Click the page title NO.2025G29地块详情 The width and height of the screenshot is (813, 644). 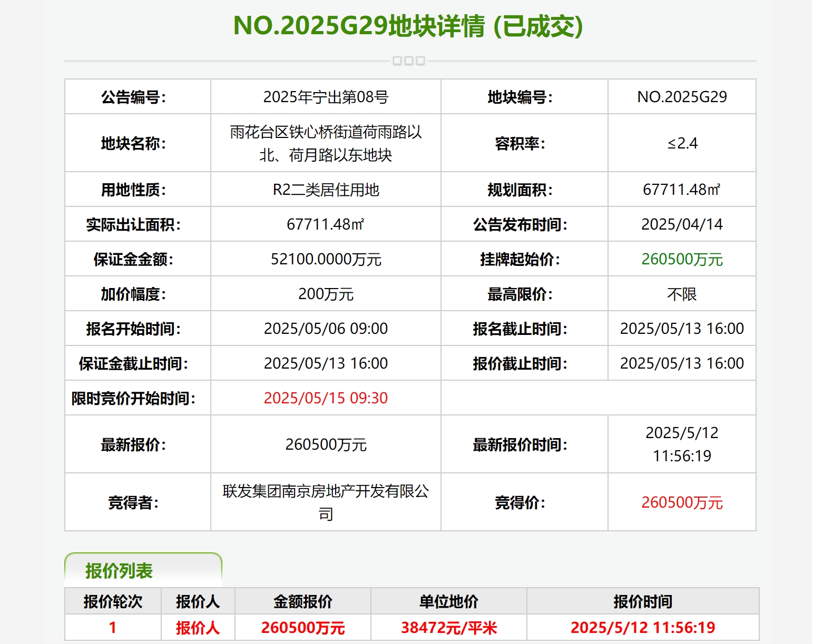[408, 26]
